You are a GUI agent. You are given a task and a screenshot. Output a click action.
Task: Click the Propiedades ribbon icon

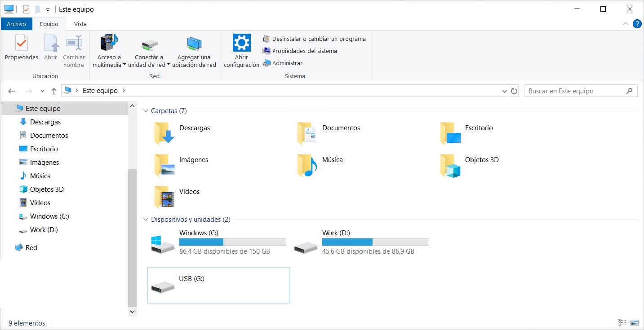point(21,44)
